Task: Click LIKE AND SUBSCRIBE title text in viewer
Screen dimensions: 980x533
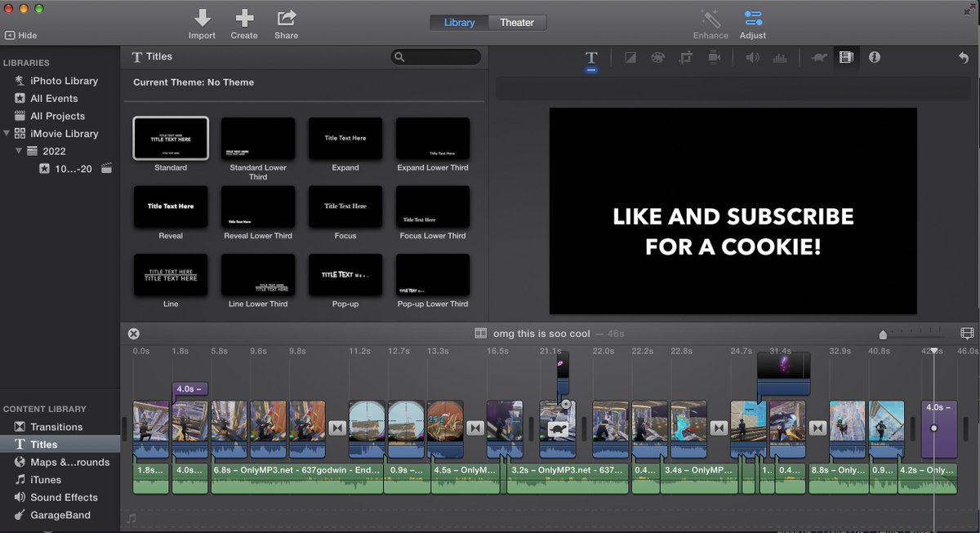Action: tap(733, 232)
